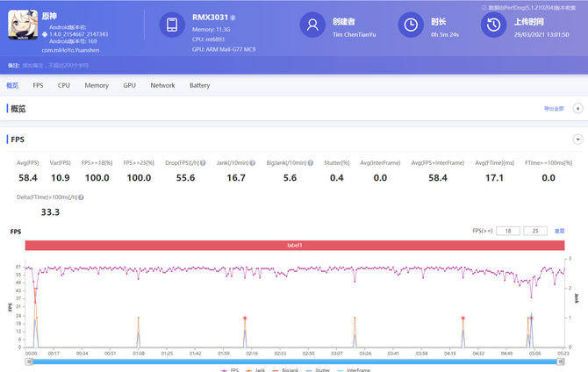Click help icon next to BigJank(/10min)
Viewport: 588px width, 372px height.
click(311, 163)
